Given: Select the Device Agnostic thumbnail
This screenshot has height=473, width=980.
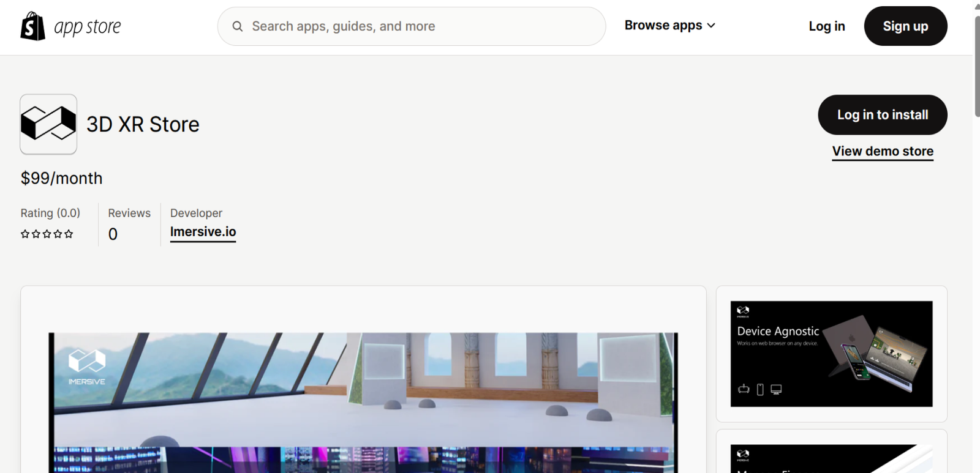Looking at the screenshot, I should (831, 354).
